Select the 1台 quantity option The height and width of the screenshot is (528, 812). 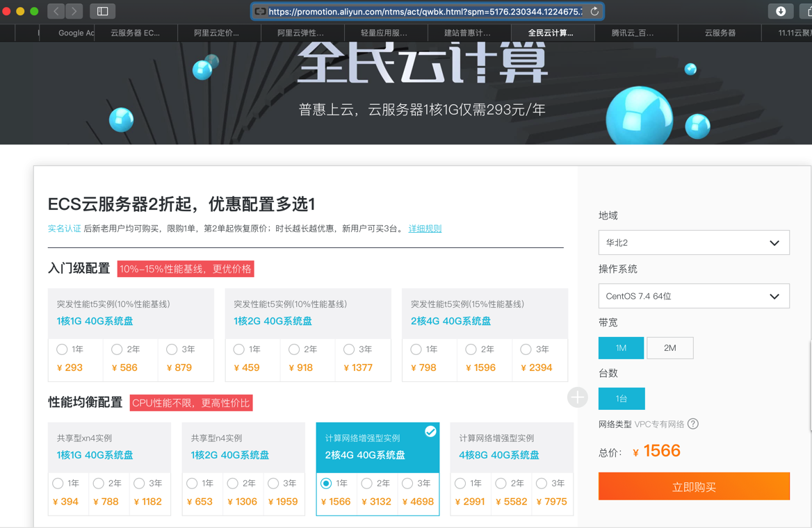tap(622, 398)
